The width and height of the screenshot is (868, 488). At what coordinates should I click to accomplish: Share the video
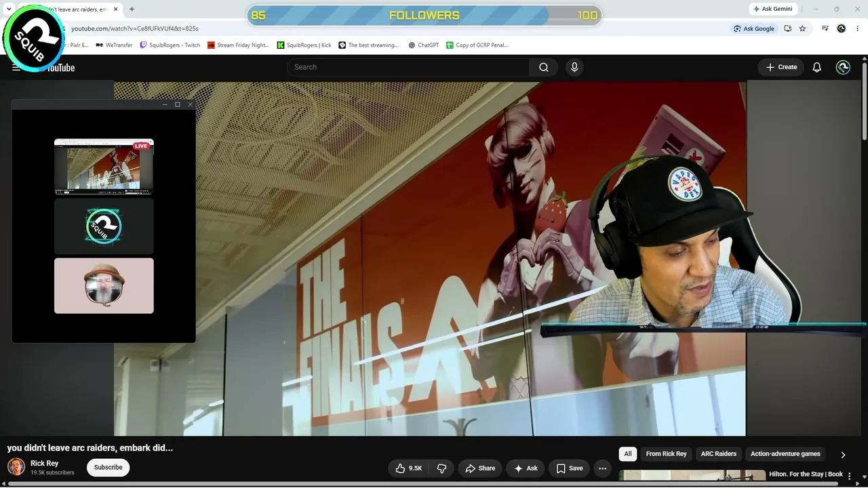pos(480,468)
